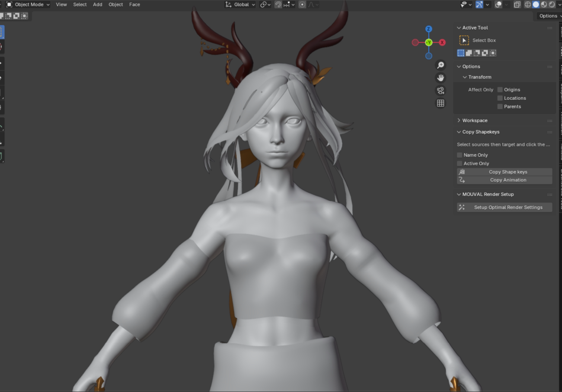Open the View menu
Screen dimensions: 562x392
tap(61, 5)
